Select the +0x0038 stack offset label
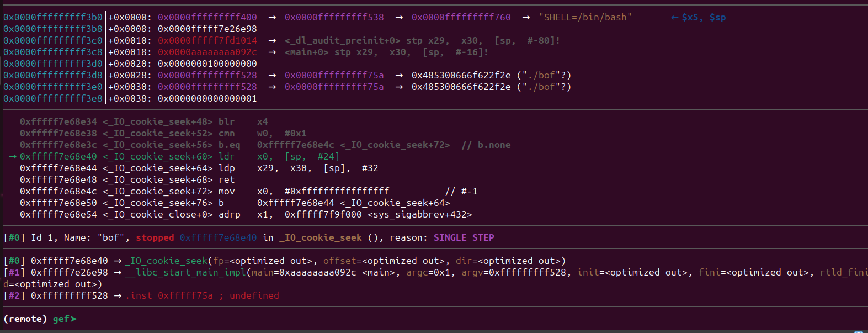Image resolution: width=868 pixels, height=333 pixels. tap(130, 99)
